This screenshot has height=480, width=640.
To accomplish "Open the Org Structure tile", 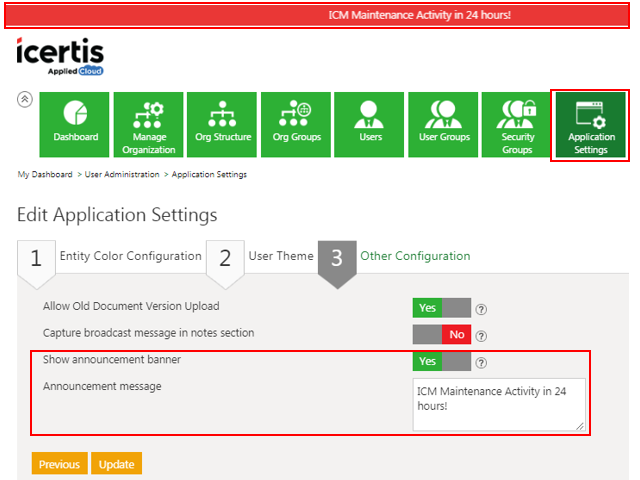I will [x=222, y=125].
